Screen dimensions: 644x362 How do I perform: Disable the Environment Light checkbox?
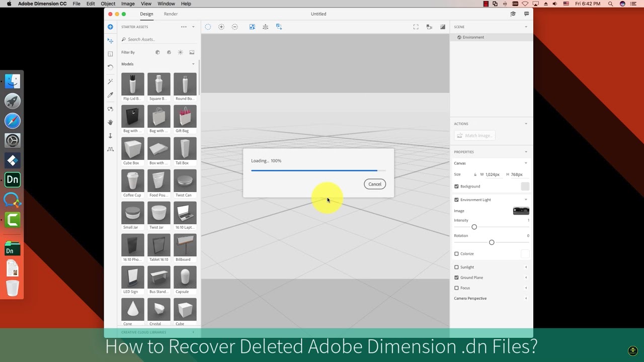456,200
